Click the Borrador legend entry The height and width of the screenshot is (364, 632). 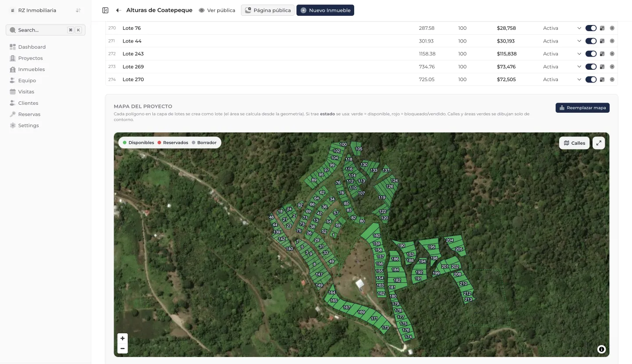pyautogui.click(x=205, y=143)
